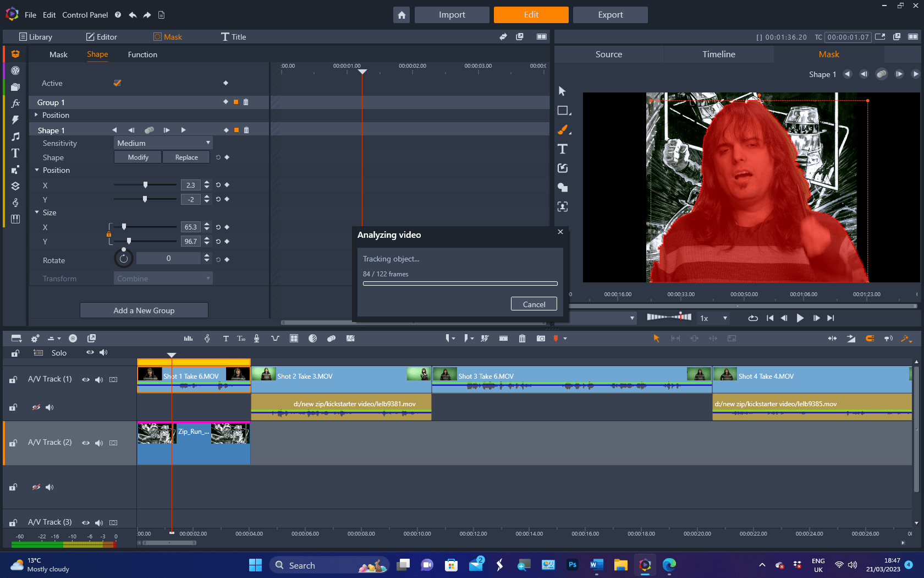
Task: Switch to the Function tab
Action: tap(142, 54)
